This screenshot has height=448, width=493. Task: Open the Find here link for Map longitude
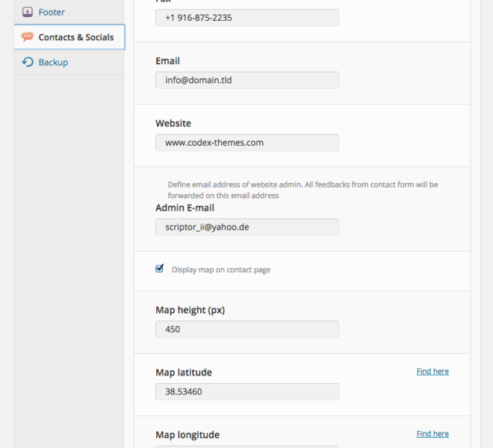[432, 434]
